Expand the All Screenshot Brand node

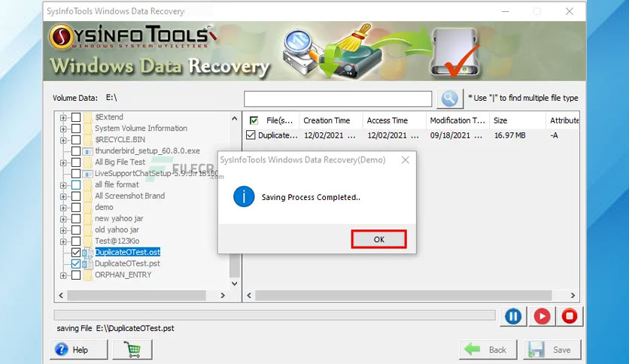click(63, 196)
